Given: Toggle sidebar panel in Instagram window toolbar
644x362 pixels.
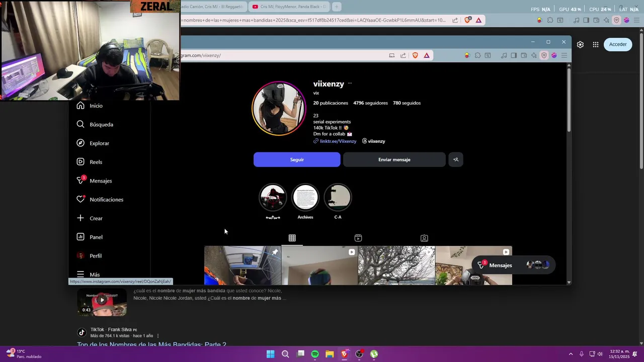Looking at the screenshot, I should (x=514, y=55).
